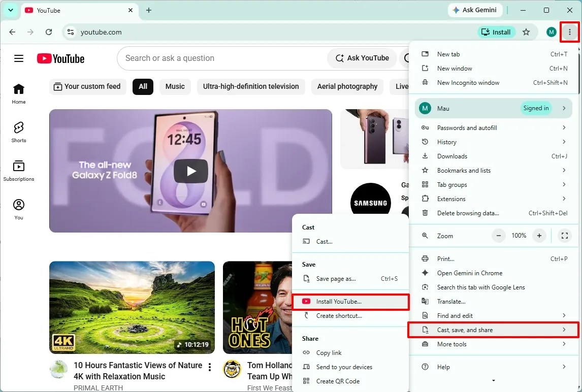This screenshot has height=392, width=582.
Task: Select Delete browsing data option
Action: click(494, 213)
